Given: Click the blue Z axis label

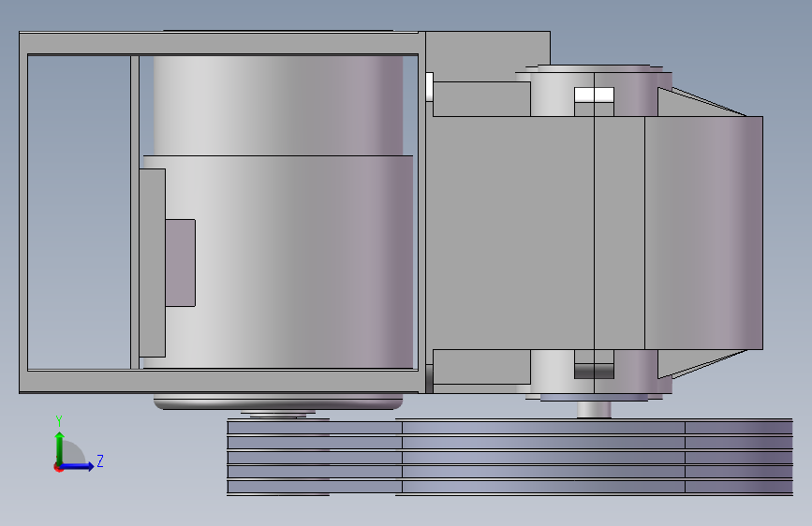Looking at the screenshot, I should click(100, 460).
